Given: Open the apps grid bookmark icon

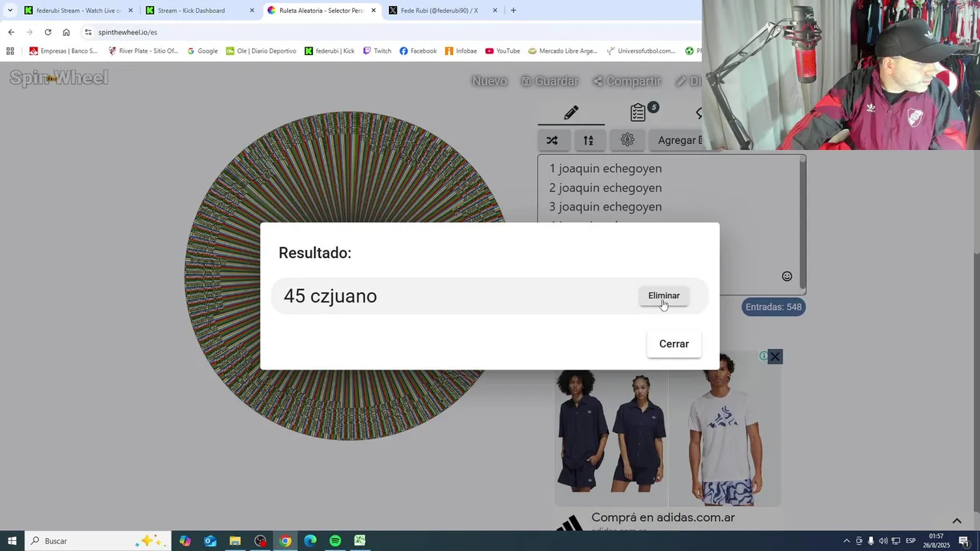Looking at the screenshot, I should point(10,51).
